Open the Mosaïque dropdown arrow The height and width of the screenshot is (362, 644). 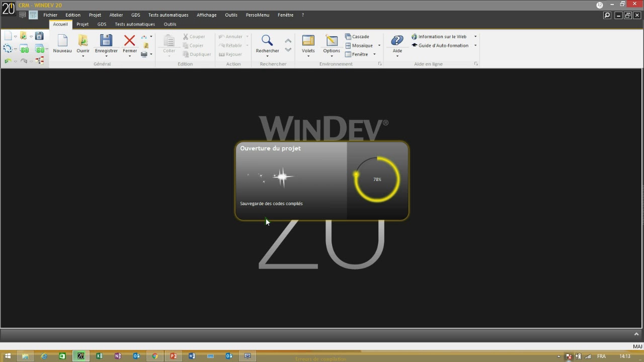click(x=379, y=46)
